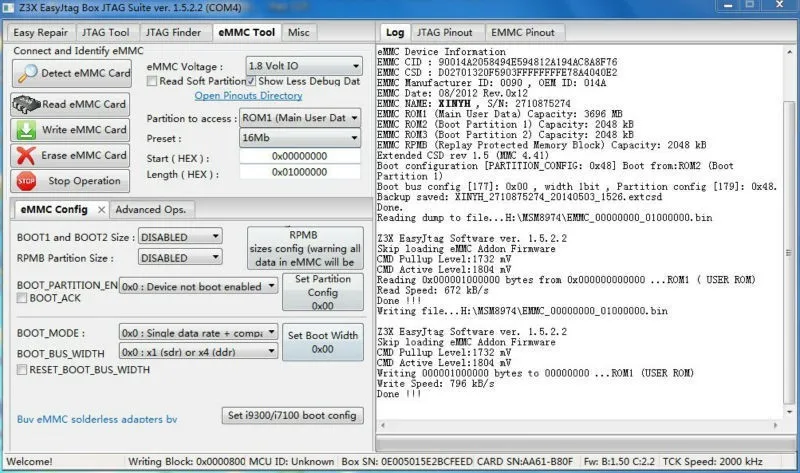The width and height of the screenshot is (800, 473).
Task: Click the log vertical scrollbar up arrow
Action: 789,52
